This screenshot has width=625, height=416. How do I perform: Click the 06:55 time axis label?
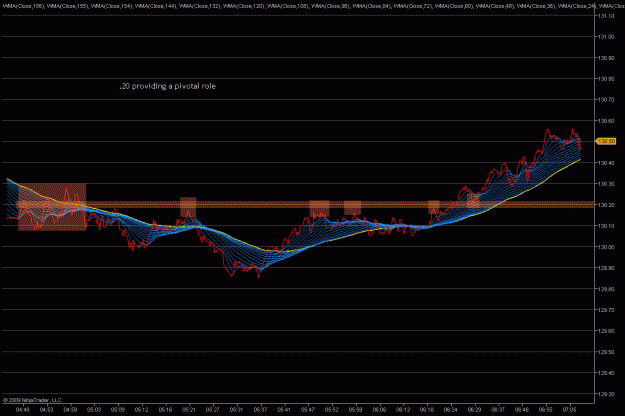tap(546, 410)
